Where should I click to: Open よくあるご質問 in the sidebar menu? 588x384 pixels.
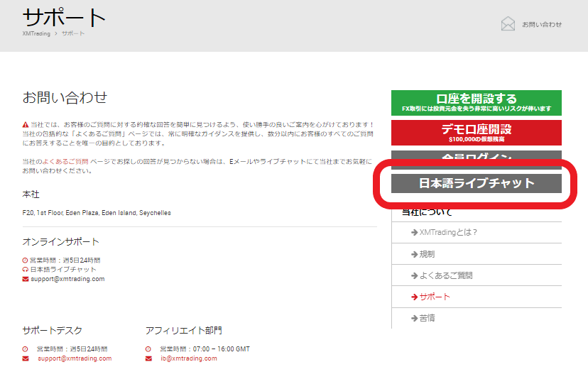(445, 275)
